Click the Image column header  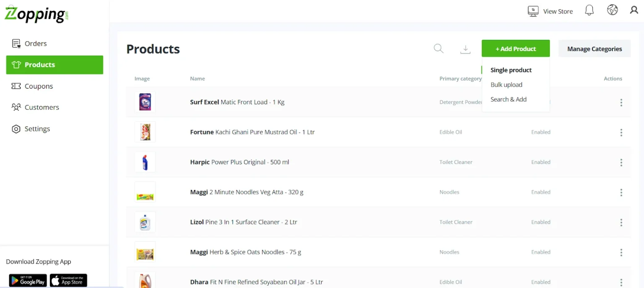point(142,79)
